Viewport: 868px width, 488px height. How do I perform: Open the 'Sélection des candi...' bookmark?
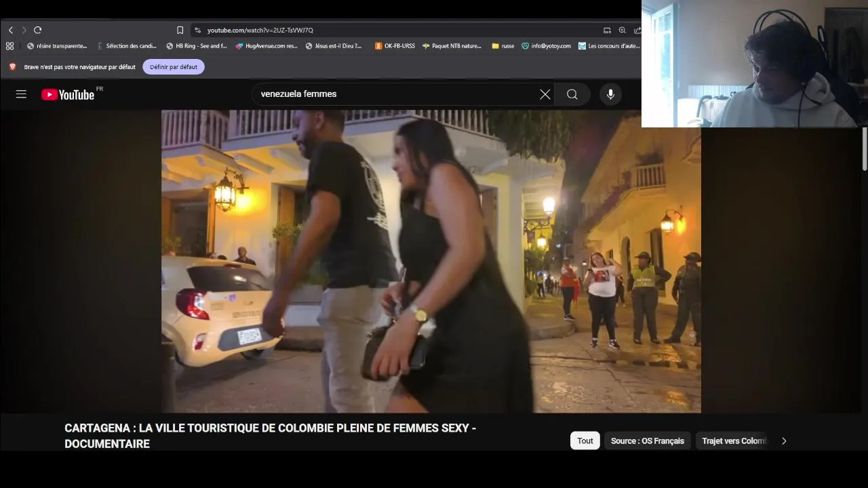tap(127, 46)
